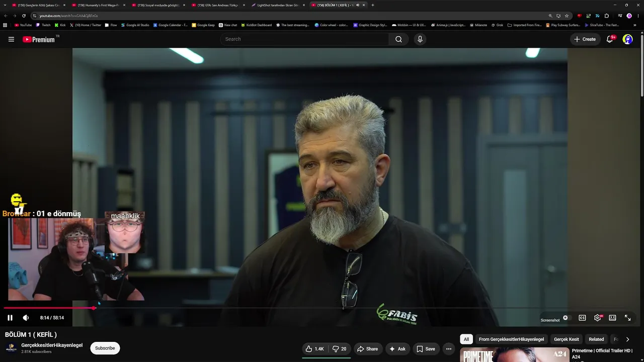Open video settings gear
This screenshot has height=362, width=644.
click(597, 318)
